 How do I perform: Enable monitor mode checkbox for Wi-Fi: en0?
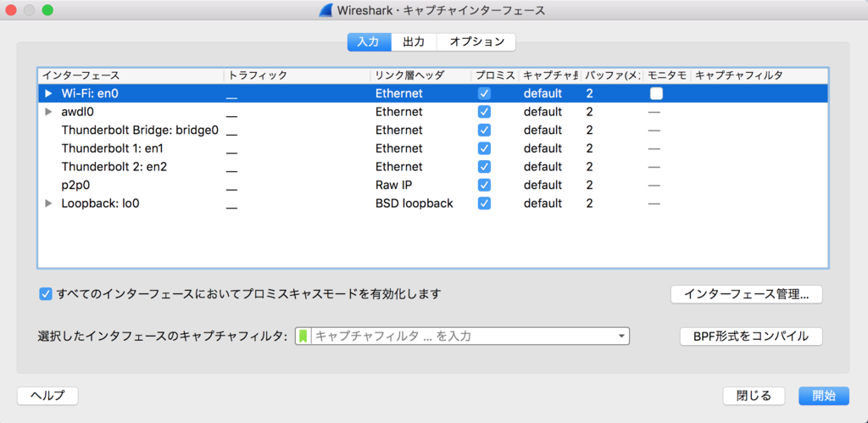pyautogui.click(x=656, y=93)
